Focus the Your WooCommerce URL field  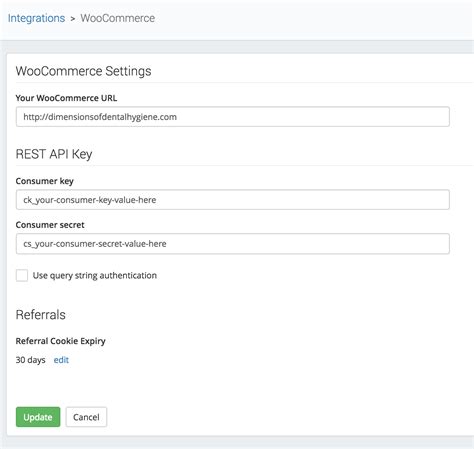click(x=233, y=117)
